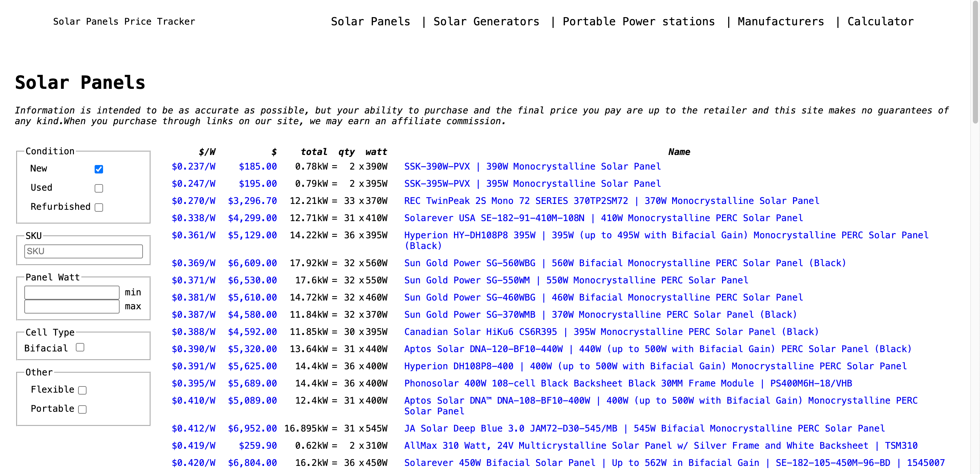Click the $0.419/W price-per-watt value
The image size is (980, 474).
click(x=194, y=445)
